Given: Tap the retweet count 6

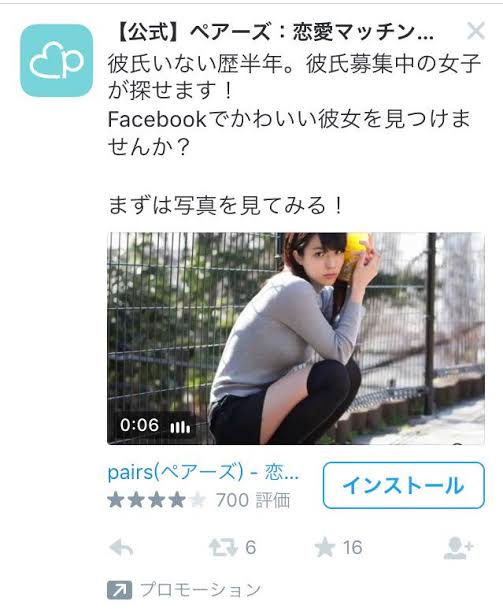Looking at the screenshot, I should point(251,548).
